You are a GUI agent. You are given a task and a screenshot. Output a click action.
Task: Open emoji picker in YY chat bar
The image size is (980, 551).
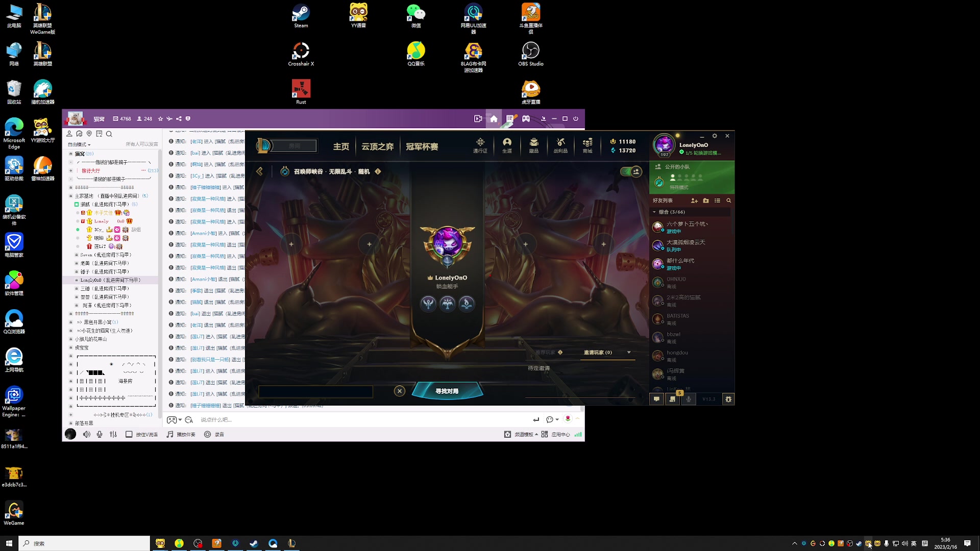[189, 419]
